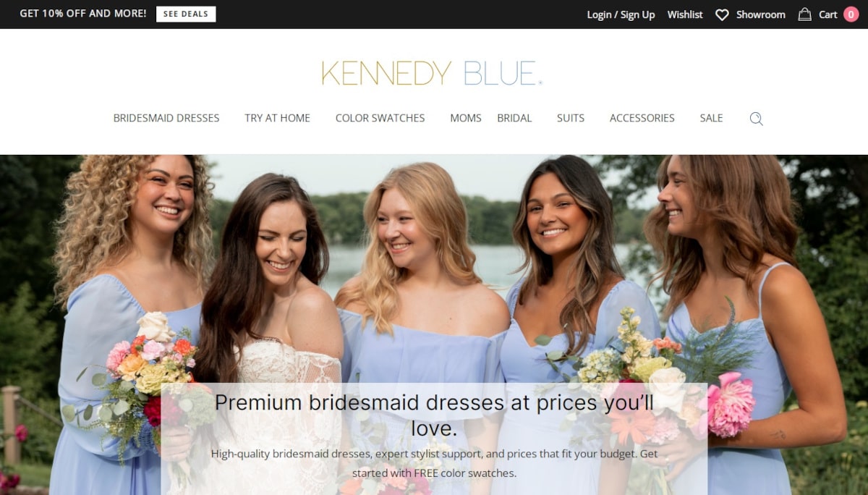
Task: Open the Try At Home menu
Action: coord(277,118)
